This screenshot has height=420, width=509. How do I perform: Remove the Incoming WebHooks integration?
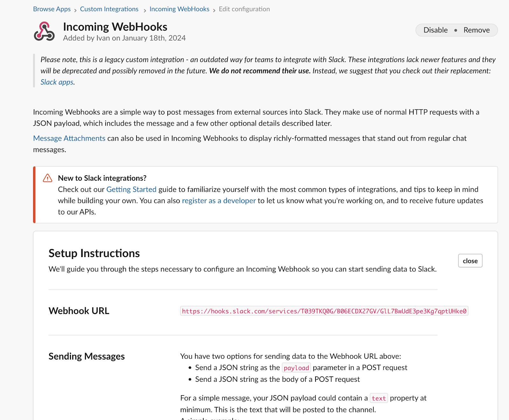click(x=477, y=30)
